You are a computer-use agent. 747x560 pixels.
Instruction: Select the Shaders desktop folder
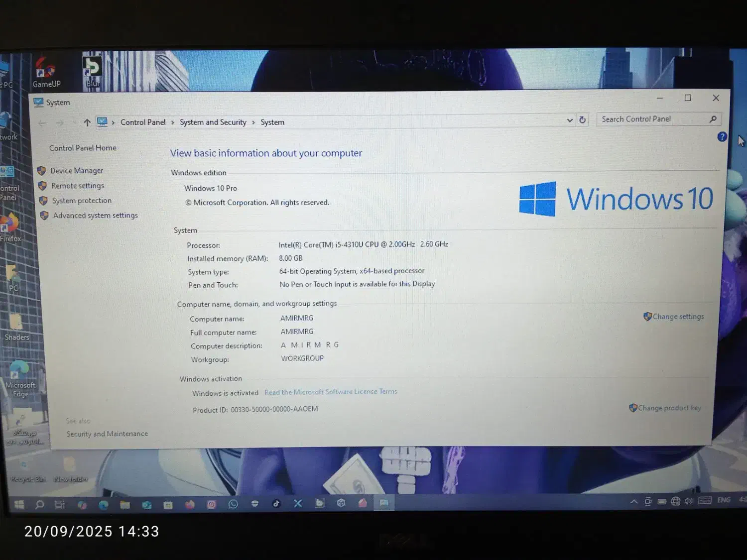(x=16, y=327)
